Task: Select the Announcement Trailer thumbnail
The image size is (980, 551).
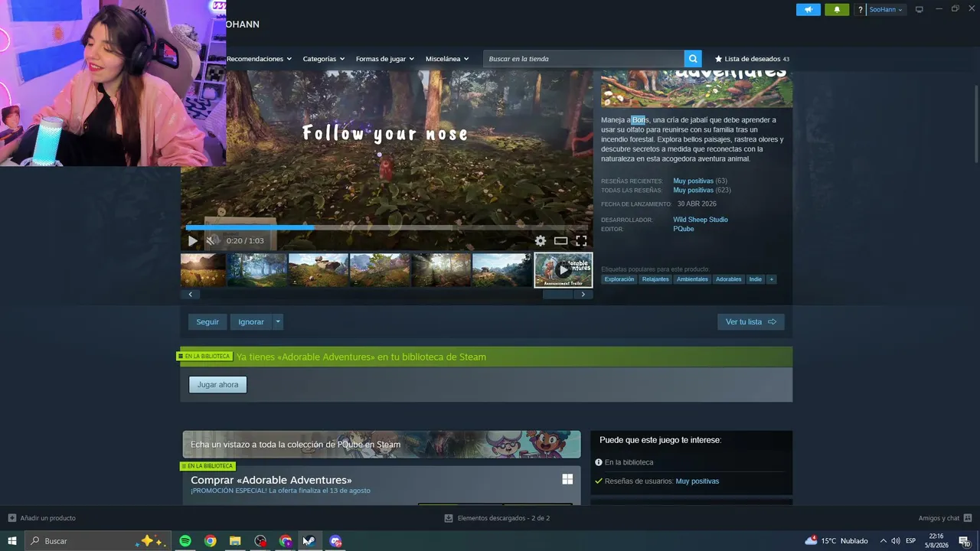Action: [x=563, y=269]
